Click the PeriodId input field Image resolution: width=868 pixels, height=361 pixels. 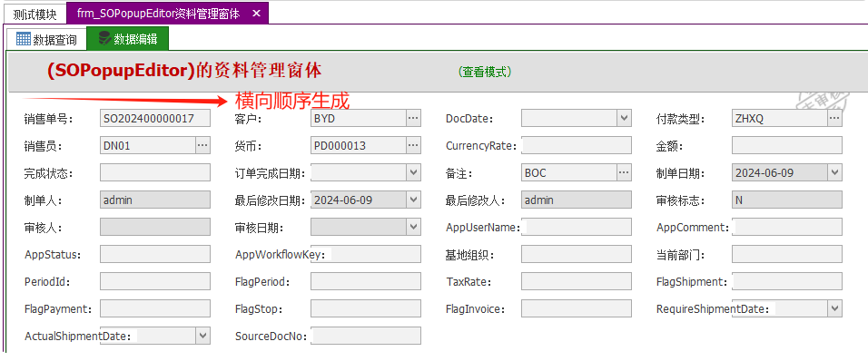tap(155, 281)
